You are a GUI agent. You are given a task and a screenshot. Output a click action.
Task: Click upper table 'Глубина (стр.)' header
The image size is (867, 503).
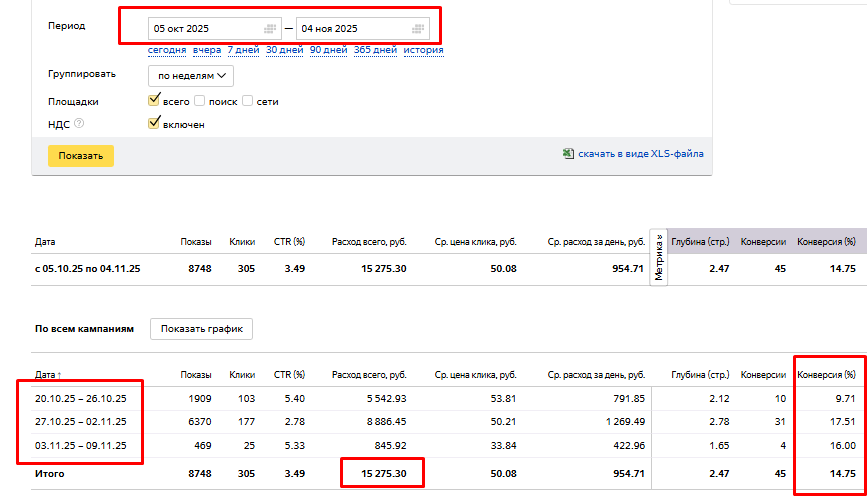pyautogui.click(x=700, y=242)
